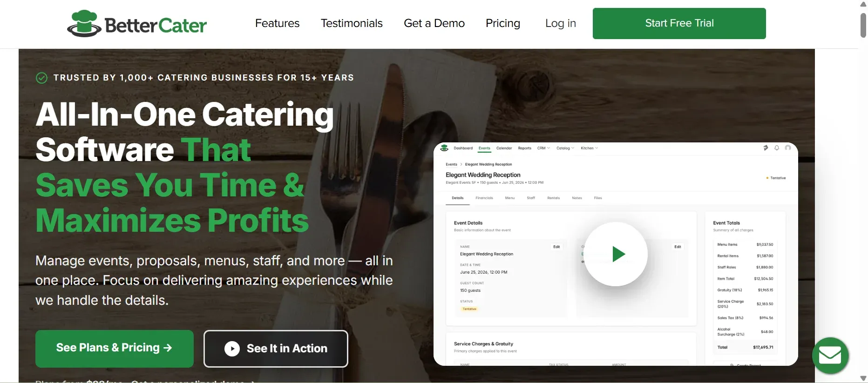This screenshot has width=868, height=383.
Task: Click the green trusted checkmark badge icon
Action: pos(41,78)
